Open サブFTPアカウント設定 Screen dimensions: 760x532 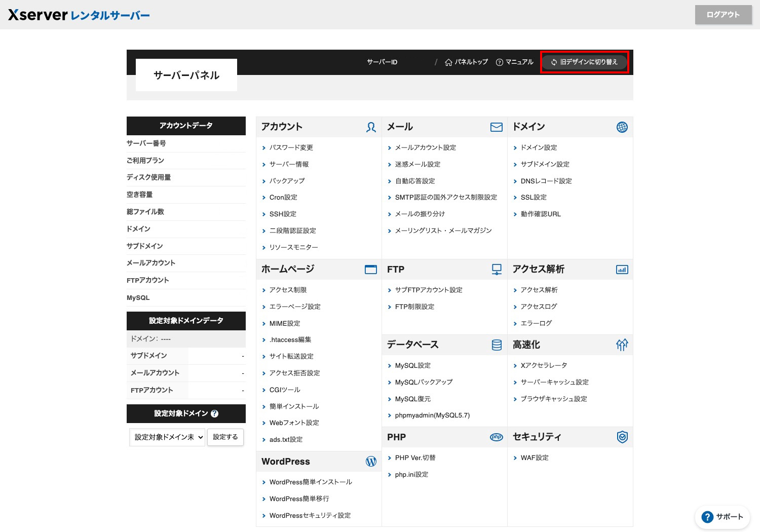click(429, 290)
